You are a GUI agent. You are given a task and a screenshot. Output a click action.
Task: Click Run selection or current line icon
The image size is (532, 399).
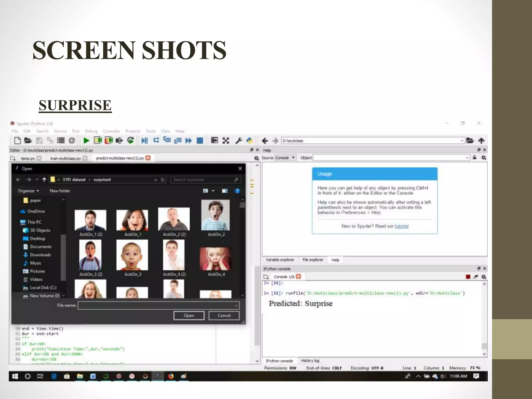(119, 141)
